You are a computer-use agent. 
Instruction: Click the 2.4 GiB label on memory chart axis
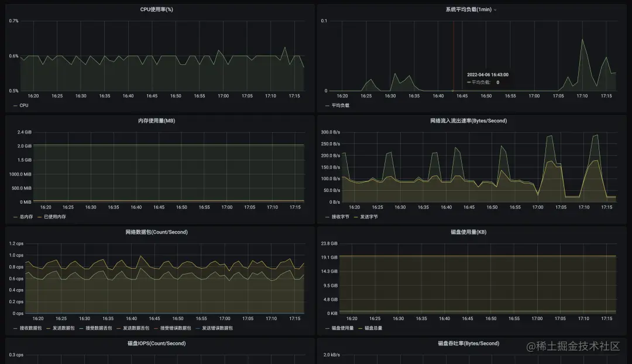click(x=24, y=132)
